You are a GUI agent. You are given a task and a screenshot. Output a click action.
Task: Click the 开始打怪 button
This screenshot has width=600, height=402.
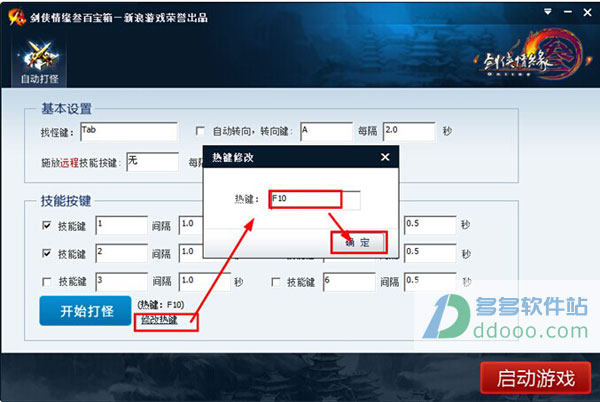(85, 311)
